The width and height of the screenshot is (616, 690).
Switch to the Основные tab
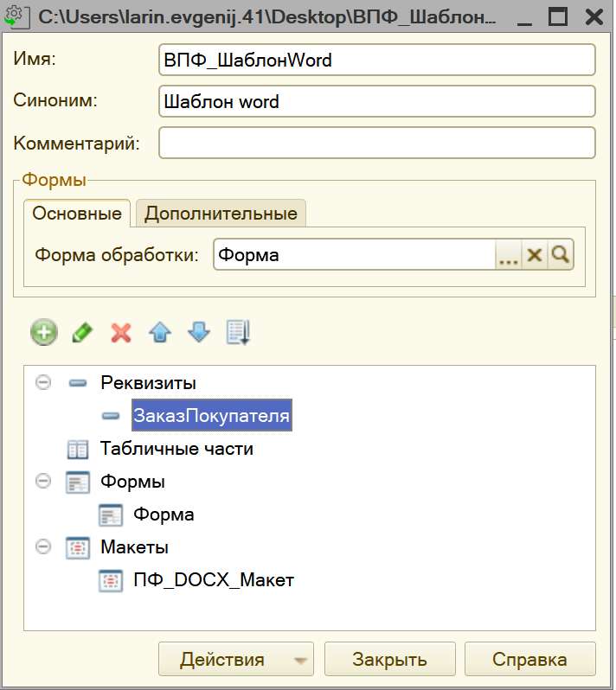77,214
